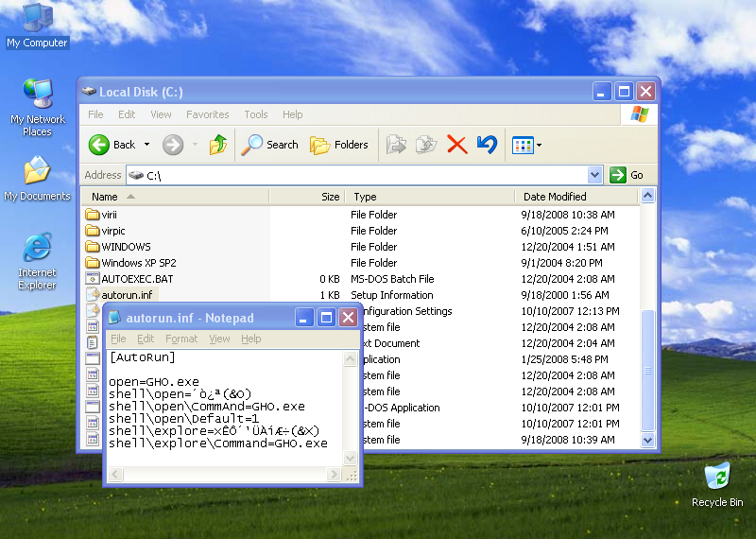Screen dimensions: 756x539
Task: Click the Windows flag logo in Explorer
Action: [640, 114]
